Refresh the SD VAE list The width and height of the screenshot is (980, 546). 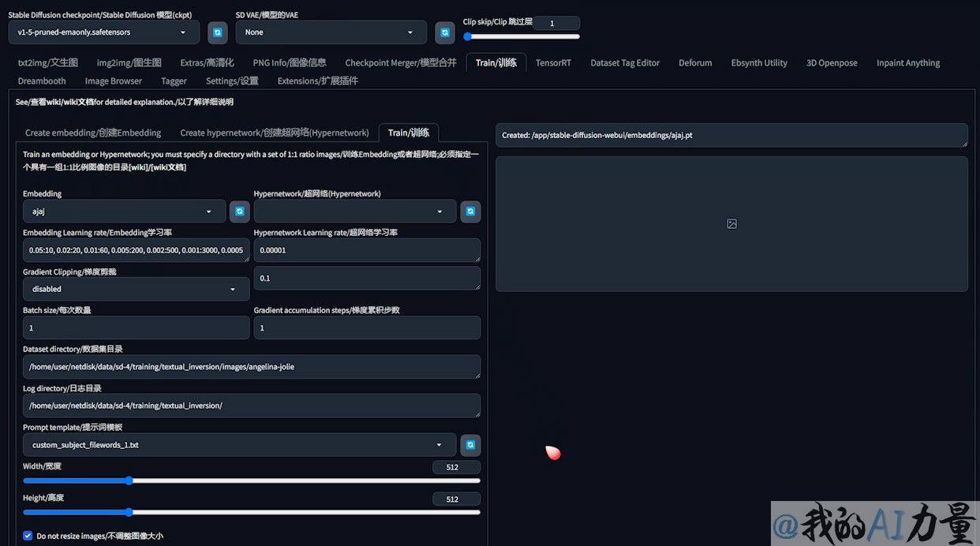(x=445, y=32)
